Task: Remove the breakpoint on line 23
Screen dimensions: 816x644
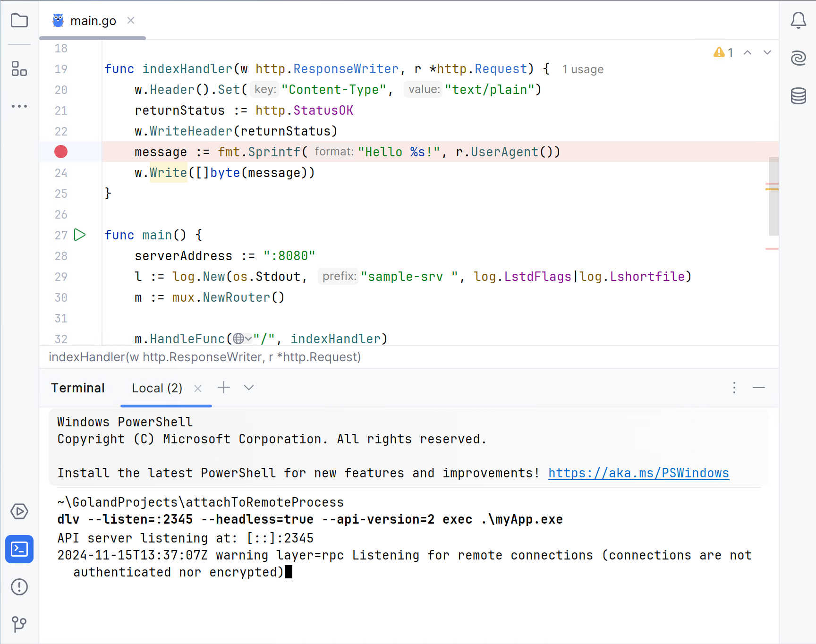Action: click(61, 152)
